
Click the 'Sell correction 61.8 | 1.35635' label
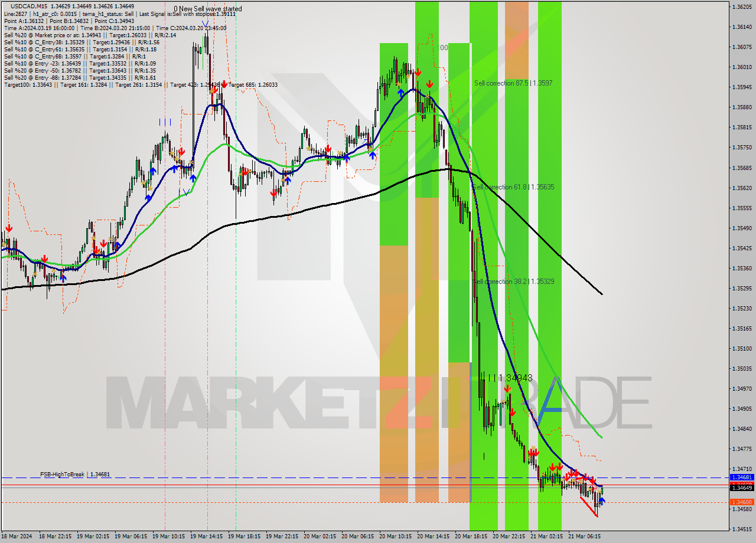pyautogui.click(x=513, y=187)
